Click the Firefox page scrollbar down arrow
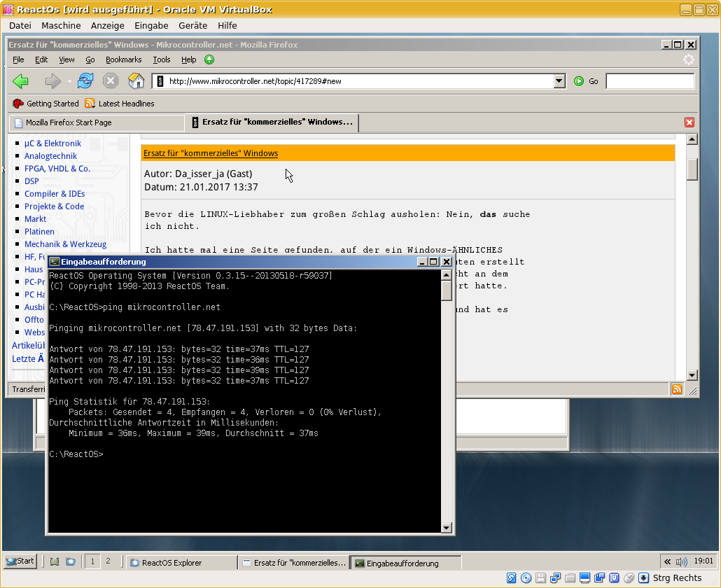 692,375
